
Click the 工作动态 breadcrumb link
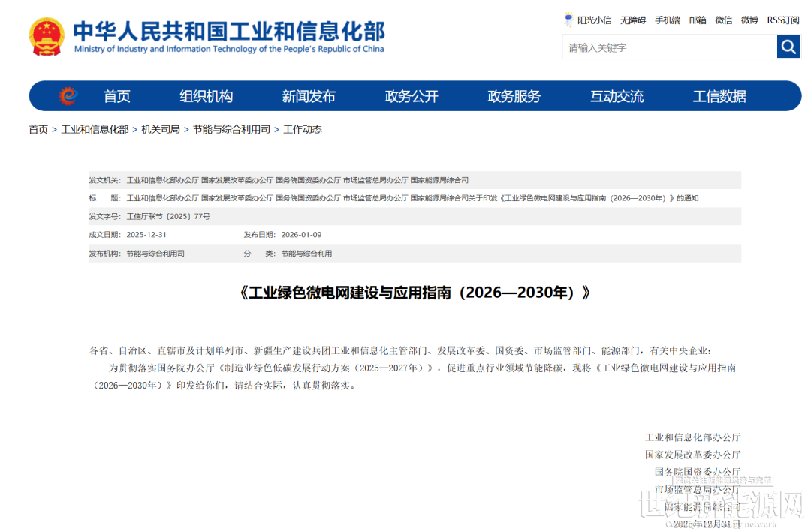303,129
